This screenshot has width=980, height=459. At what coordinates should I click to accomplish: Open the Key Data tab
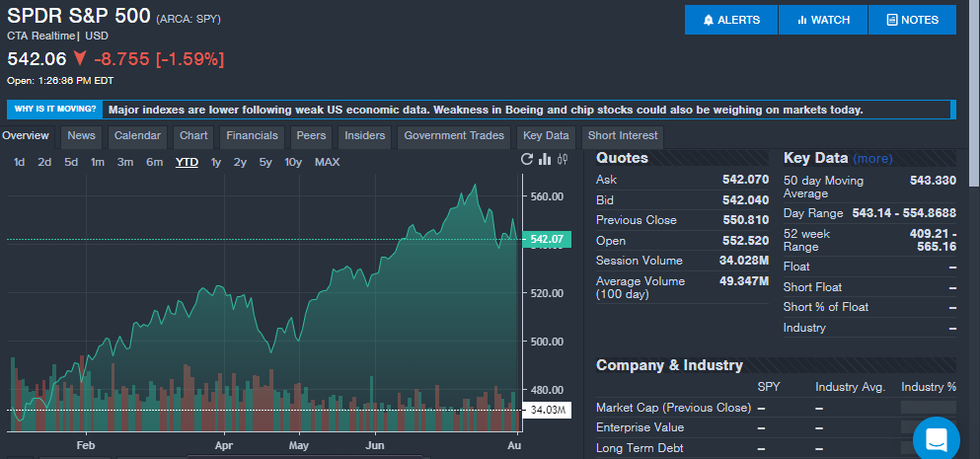pyautogui.click(x=546, y=135)
